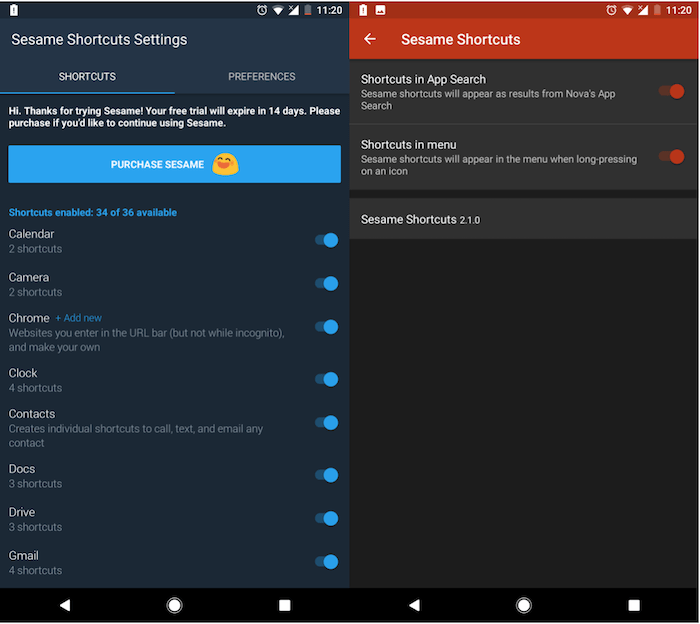Turn off the Contacts shortcuts switch
The height and width of the screenshot is (624, 700).
click(x=327, y=423)
